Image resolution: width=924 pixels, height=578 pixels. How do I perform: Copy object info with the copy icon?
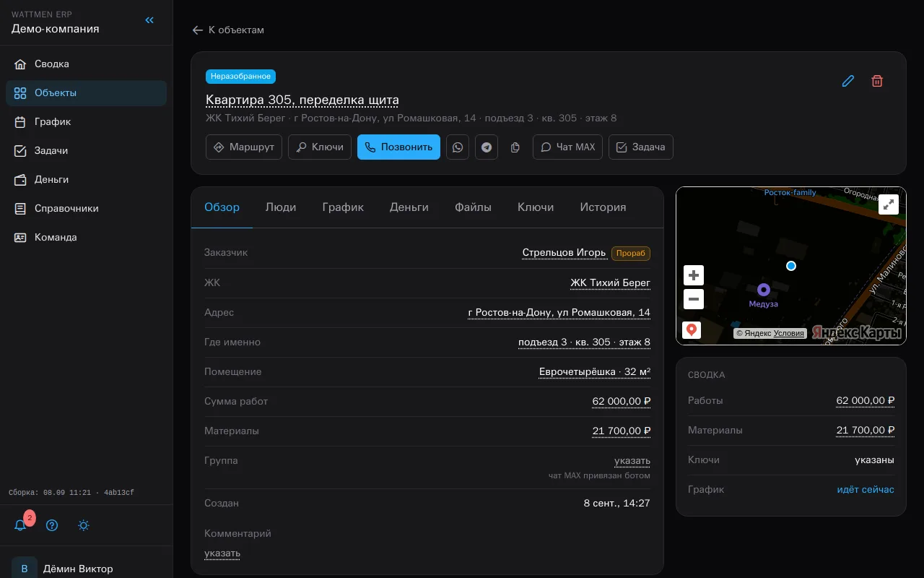[515, 147]
